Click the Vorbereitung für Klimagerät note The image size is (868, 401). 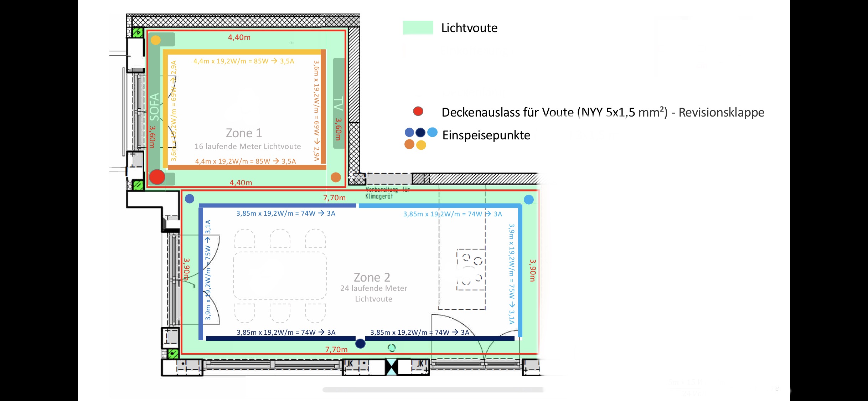[387, 193]
